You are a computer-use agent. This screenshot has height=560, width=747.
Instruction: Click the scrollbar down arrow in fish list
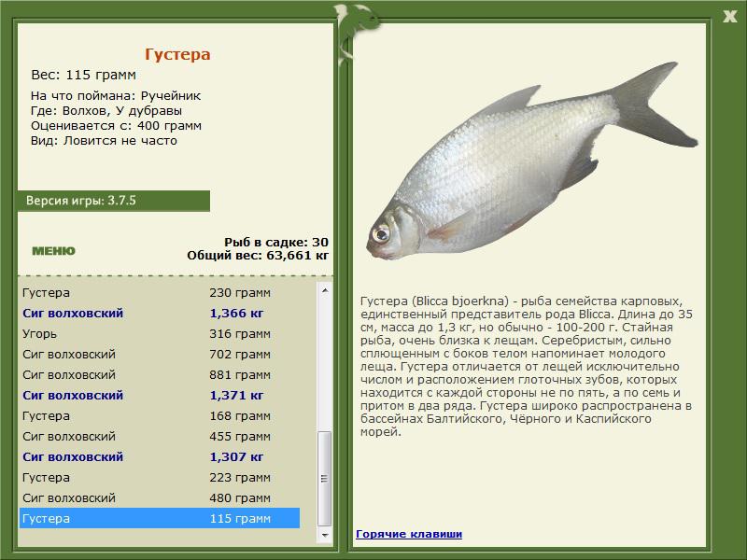[325, 535]
